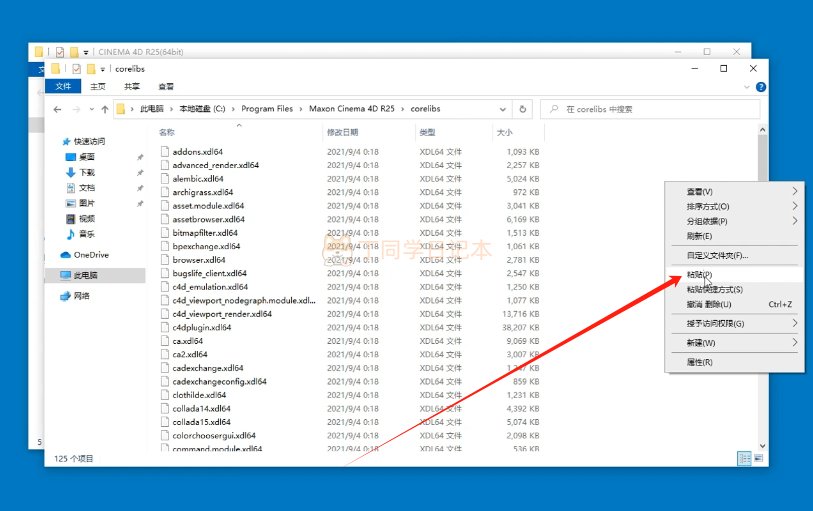Screen dimensions: 813x511
Task: Click the Up one level arrow button
Action: (105, 109)
